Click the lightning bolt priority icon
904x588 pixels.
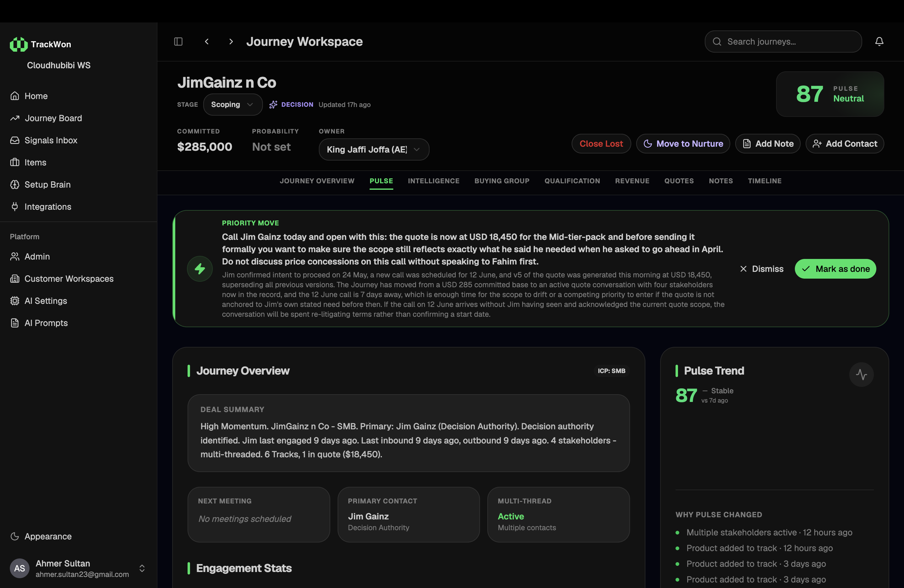click(x=200, y=268)
